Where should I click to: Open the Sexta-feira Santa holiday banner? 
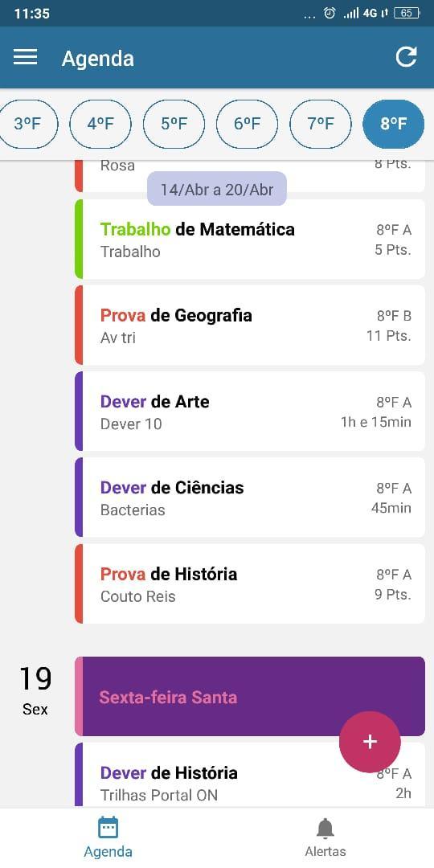pos(250,696)
